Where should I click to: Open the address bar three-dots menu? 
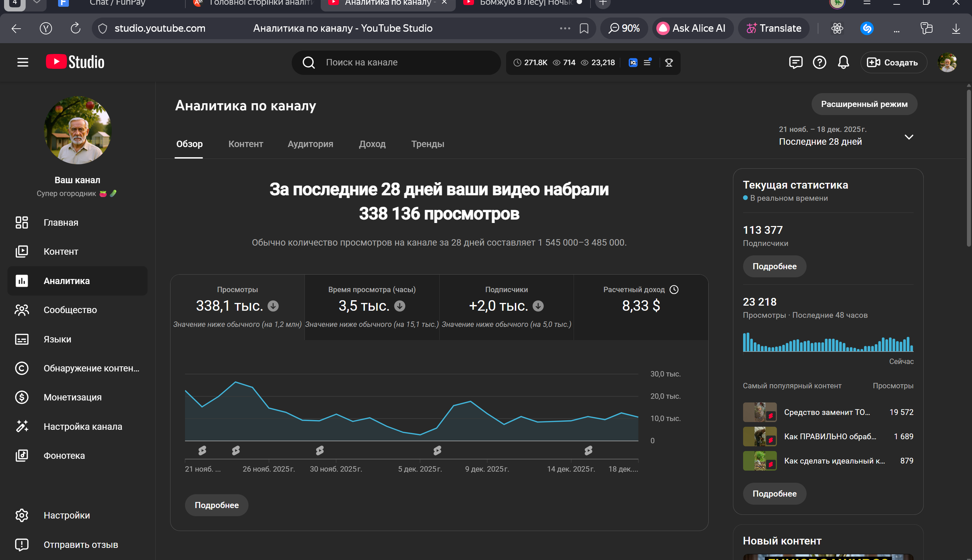(564, 28)
